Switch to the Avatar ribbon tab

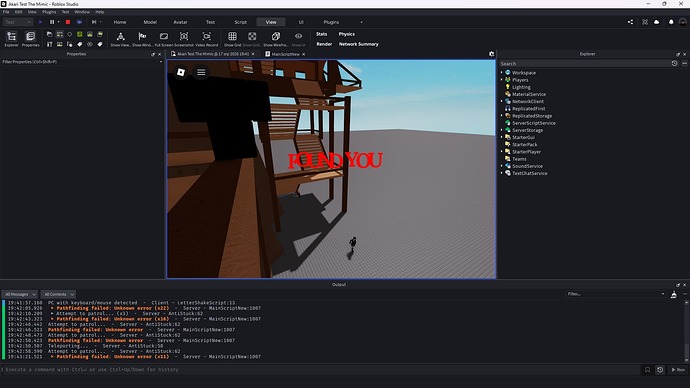[x=180, y=22]
